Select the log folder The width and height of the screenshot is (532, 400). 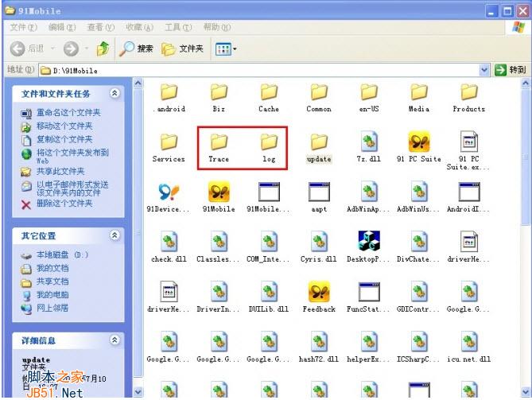269,148
